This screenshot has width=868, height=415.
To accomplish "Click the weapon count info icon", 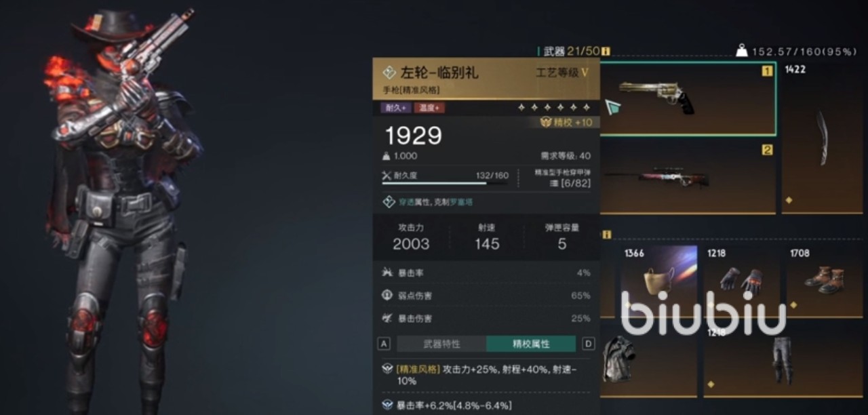I will (606, 51).
